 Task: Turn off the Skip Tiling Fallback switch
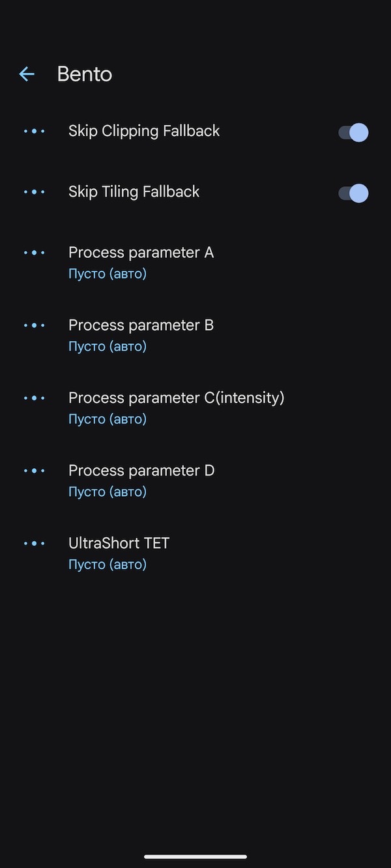(x=353, y=193)
